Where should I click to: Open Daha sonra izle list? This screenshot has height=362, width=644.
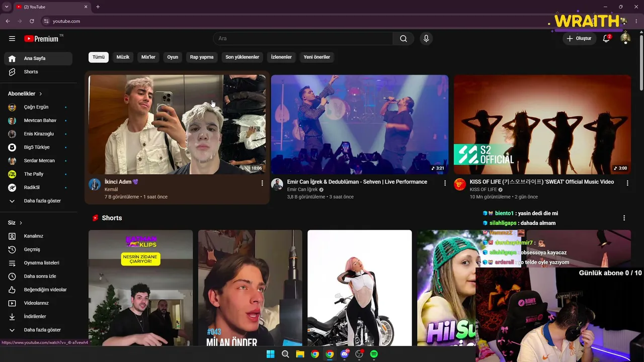click(x=38, y=277)
